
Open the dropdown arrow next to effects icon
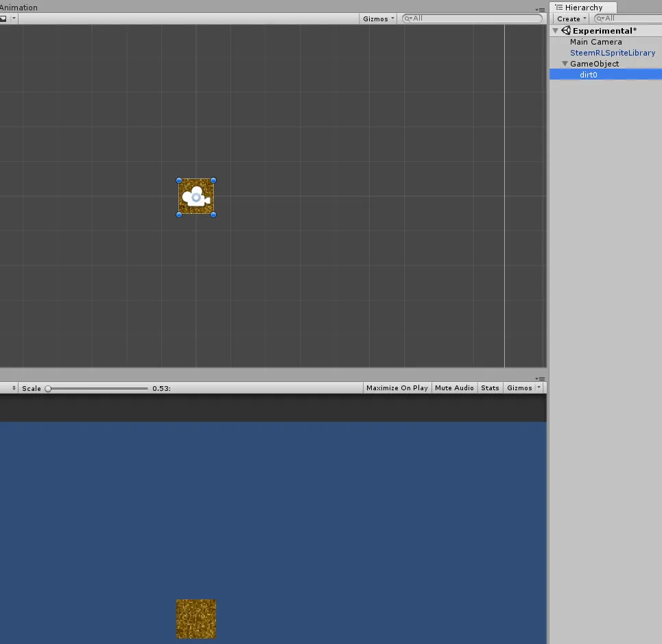tap(14, 19)
